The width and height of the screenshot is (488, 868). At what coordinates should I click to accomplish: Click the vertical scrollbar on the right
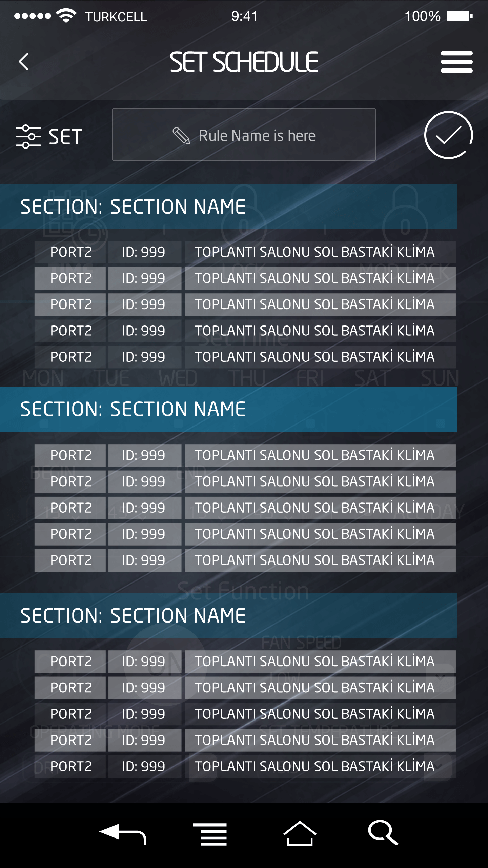[x=473, y=252]
